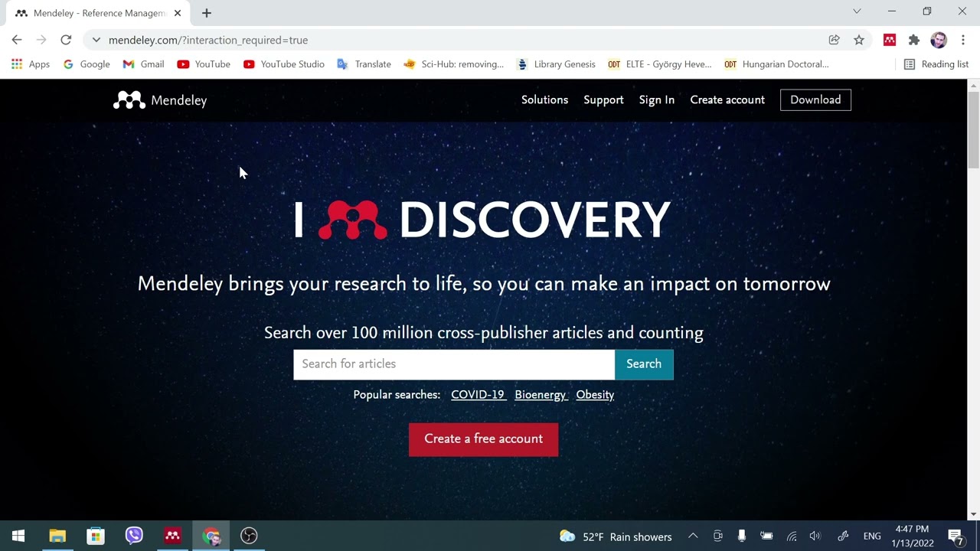
Task: Bookmark this page with the star icon
Action: click(859, 40)
